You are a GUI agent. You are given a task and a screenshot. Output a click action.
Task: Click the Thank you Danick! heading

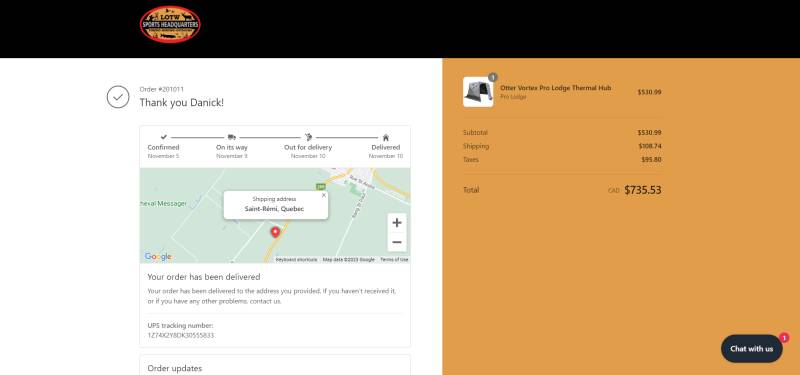[182, 103]
